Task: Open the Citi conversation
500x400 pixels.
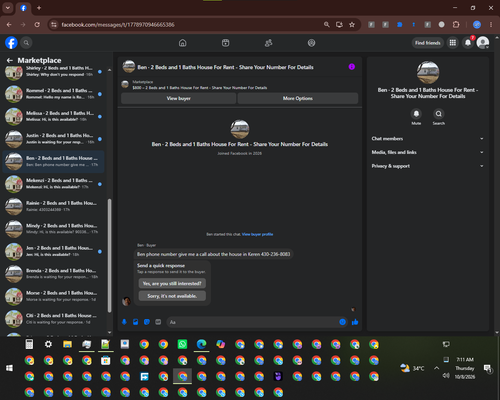Action: coord(54,319)
